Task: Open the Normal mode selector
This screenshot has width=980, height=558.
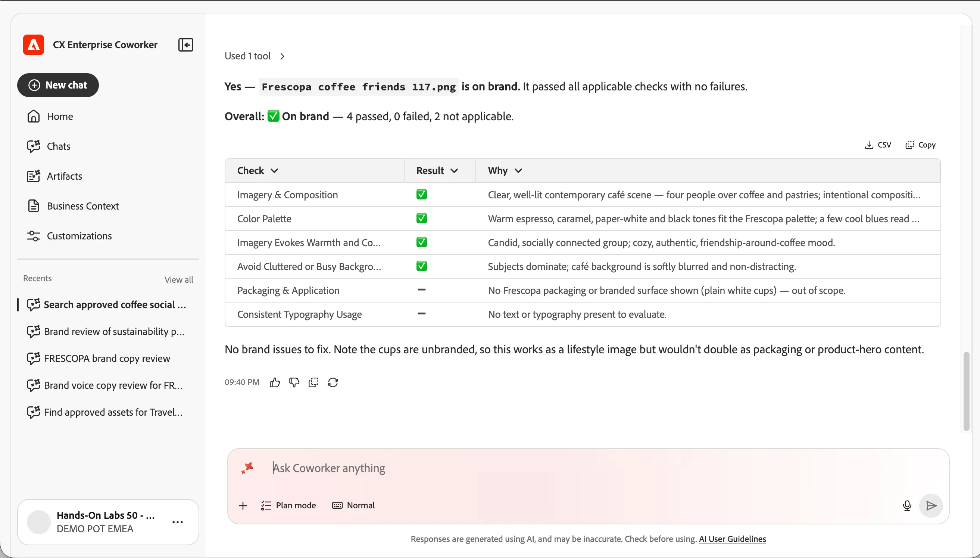Action: click(x=353, y=505)
